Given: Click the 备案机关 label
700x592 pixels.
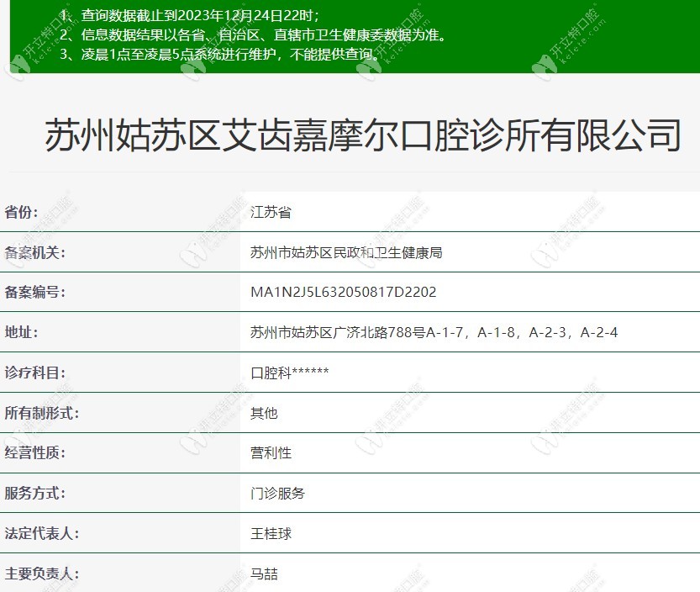Looking at the screenshot, I should point(34,252).
